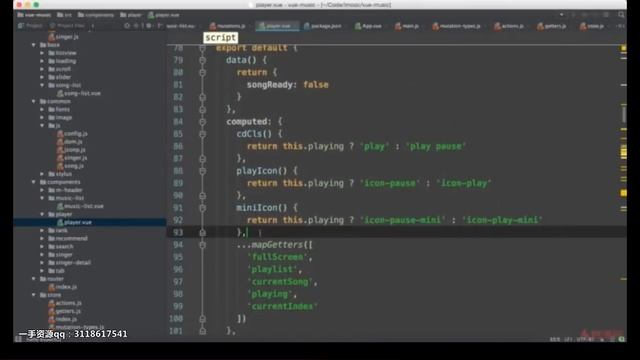Click the components breadcrumb in navigation bar

pyautogui.click(x=96, y=15)
